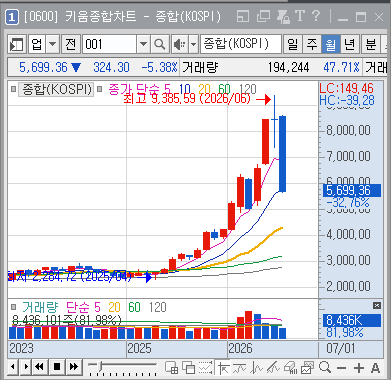Click the eraser with bars icon
The image size is (391, 380).
[290, 368]
